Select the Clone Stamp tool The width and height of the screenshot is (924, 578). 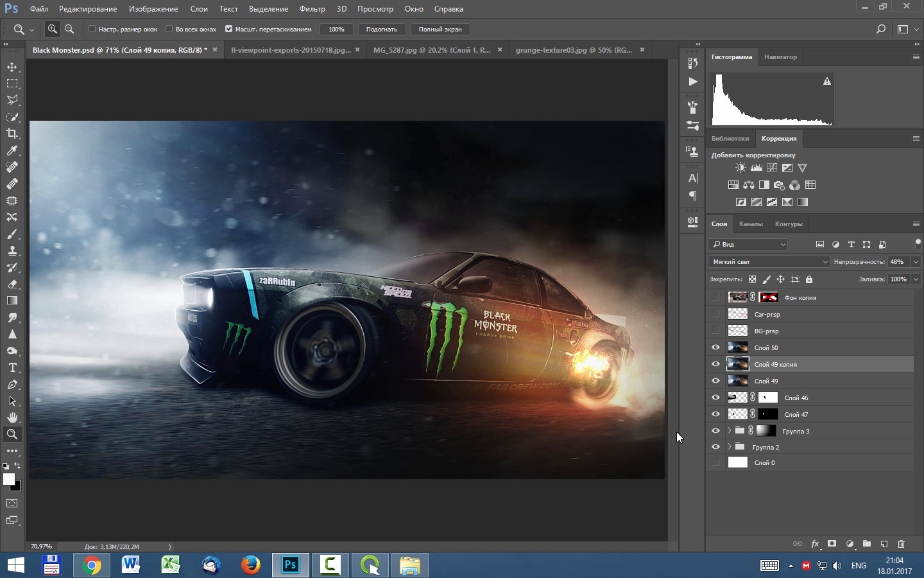coord(12,250)
